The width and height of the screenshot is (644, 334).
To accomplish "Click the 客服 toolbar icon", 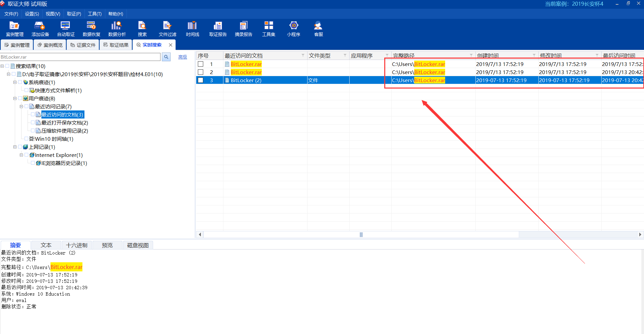I will pos(318,29).
